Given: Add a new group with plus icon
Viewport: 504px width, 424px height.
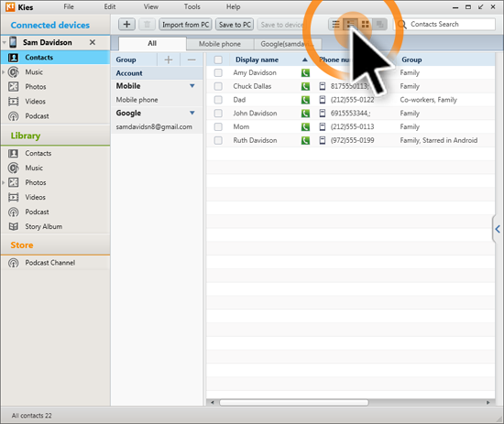Looking at the screenshot, I should [169, 60].
